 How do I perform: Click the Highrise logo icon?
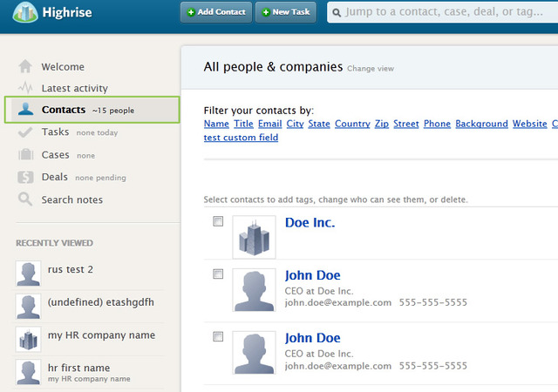25,12
